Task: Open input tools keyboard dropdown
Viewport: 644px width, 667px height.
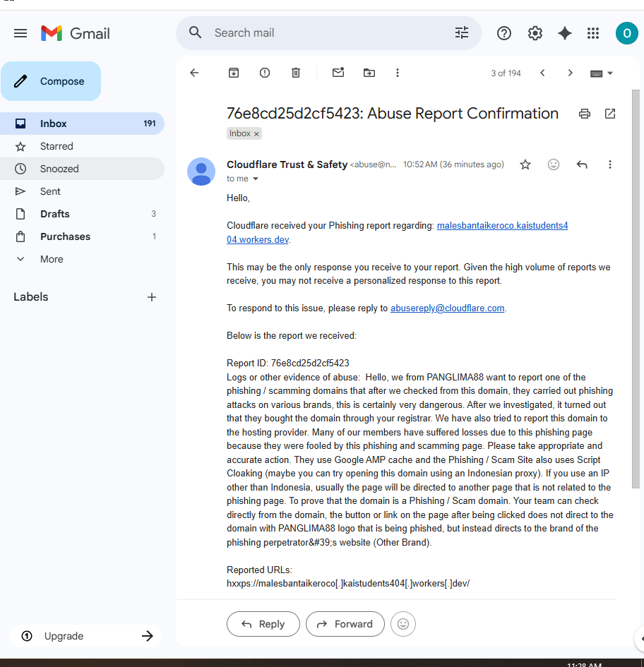Action: click(x=602, y=73)
